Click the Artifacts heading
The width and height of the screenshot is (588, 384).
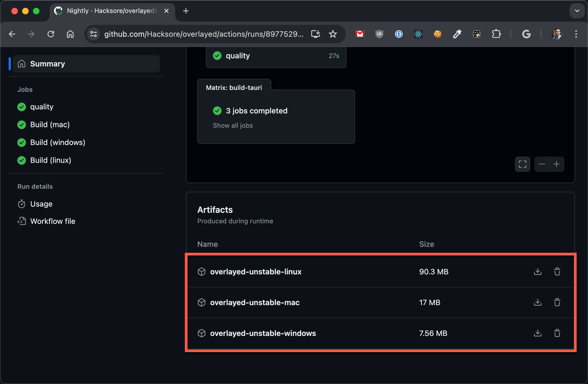[215, 210]
